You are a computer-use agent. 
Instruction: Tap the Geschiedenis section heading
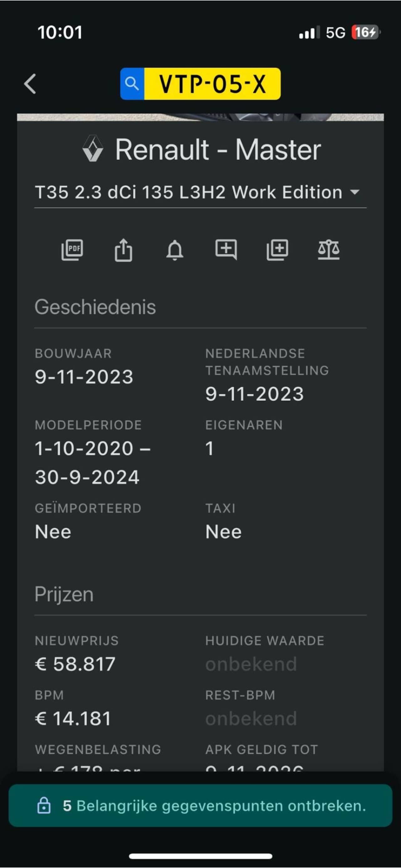click(95, 307)
